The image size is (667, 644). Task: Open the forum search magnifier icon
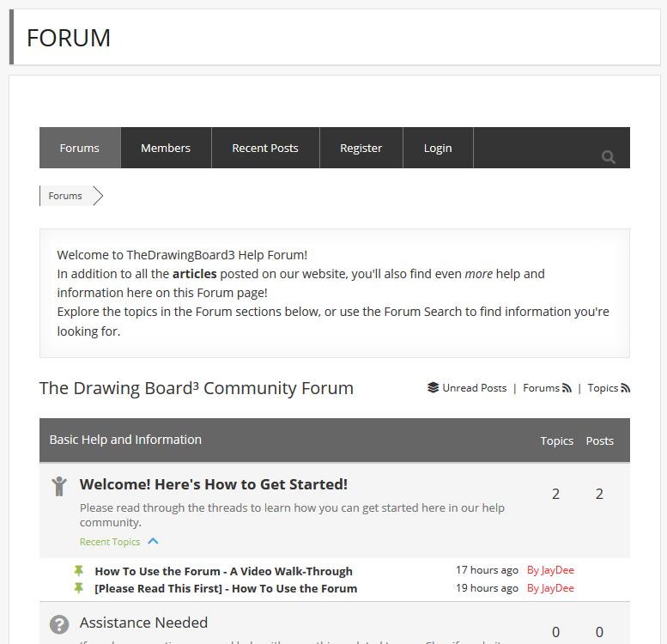tap(609, 157)
